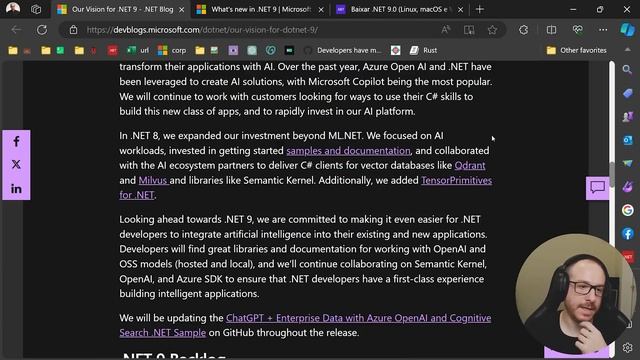Image resolution: width=640 pixels, height=360 pixels.
Task: Close the What's new in .NET 9 tab
Action: pos(321,9)
